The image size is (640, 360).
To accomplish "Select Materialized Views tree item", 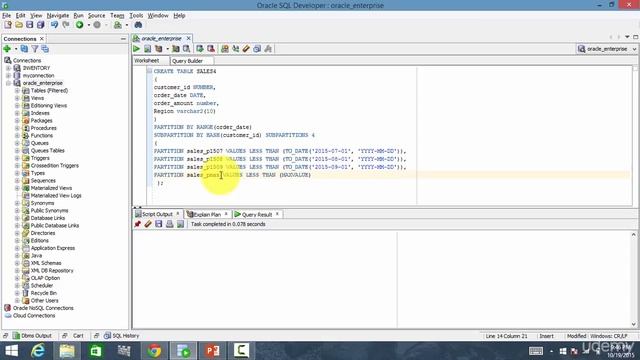I will pyautogui.click(x=51, y=188).
